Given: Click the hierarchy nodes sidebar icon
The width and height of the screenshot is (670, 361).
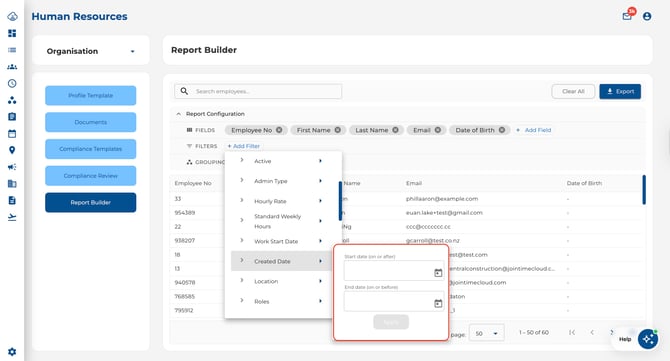Looking at the screenshot, I should [12, 100].
